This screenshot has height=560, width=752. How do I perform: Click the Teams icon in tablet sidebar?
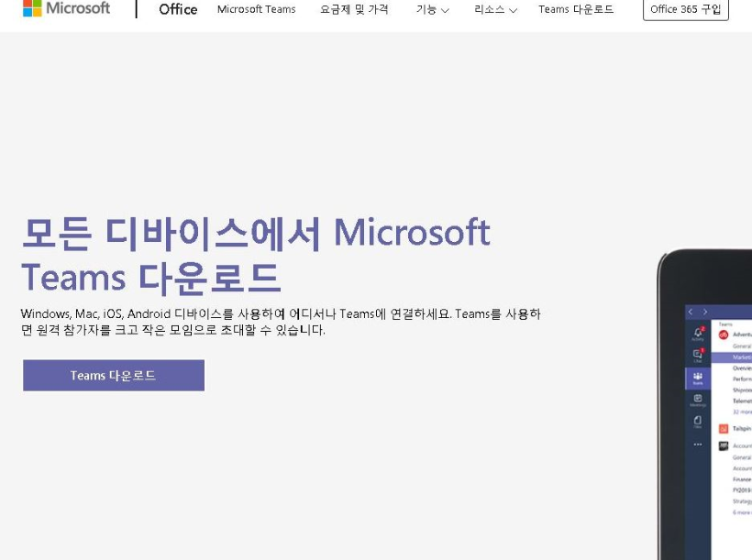[698, 378]
